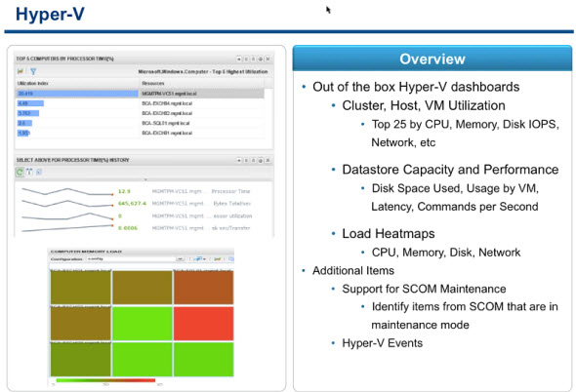
Task: Click 'Support for SCOM Maintenance' bullet
Action: 424,289
